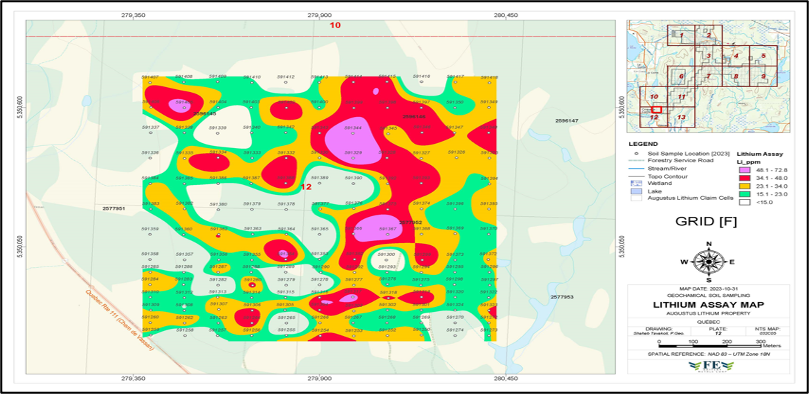Click grid cell 7 in the inset map

709,76
